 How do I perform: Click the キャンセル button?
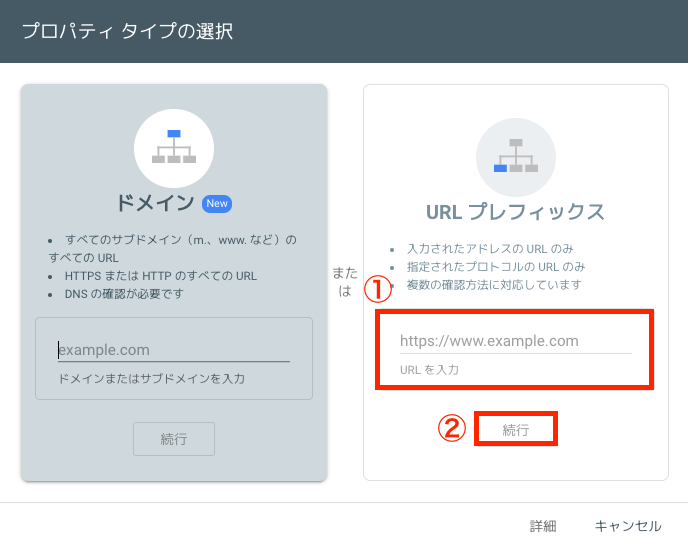(x=627, y=526)
